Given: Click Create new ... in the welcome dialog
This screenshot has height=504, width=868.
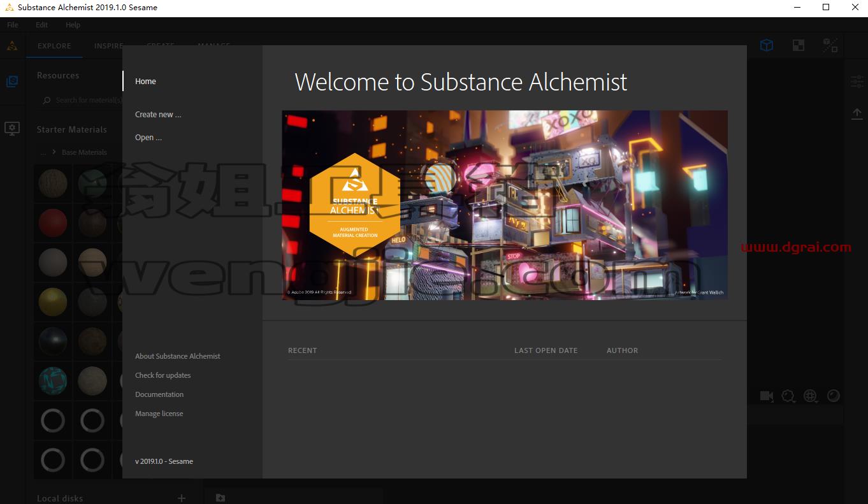Looking at the screenshot, I should click(158, 115).
